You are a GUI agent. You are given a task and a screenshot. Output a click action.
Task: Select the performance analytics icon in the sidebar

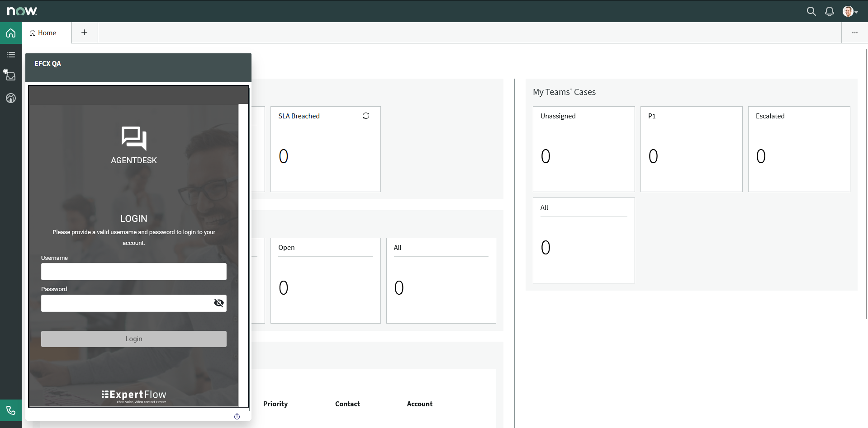click(10, 98)
